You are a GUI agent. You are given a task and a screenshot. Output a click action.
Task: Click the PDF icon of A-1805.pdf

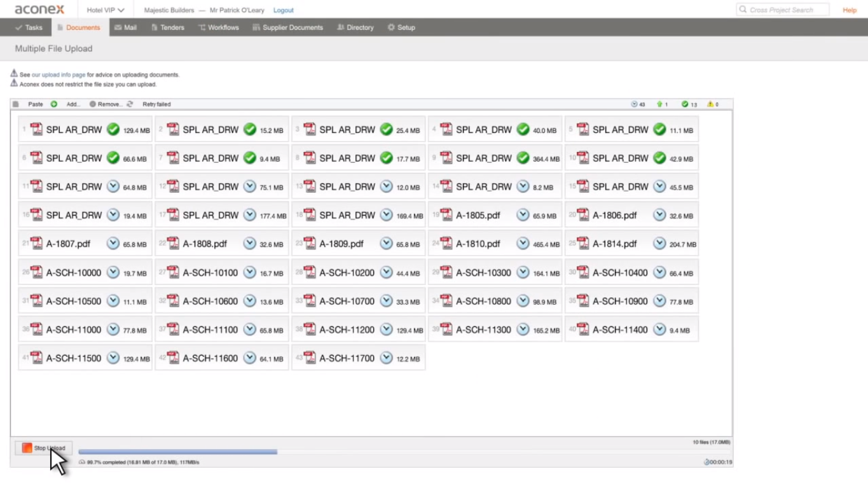(446, 215)
